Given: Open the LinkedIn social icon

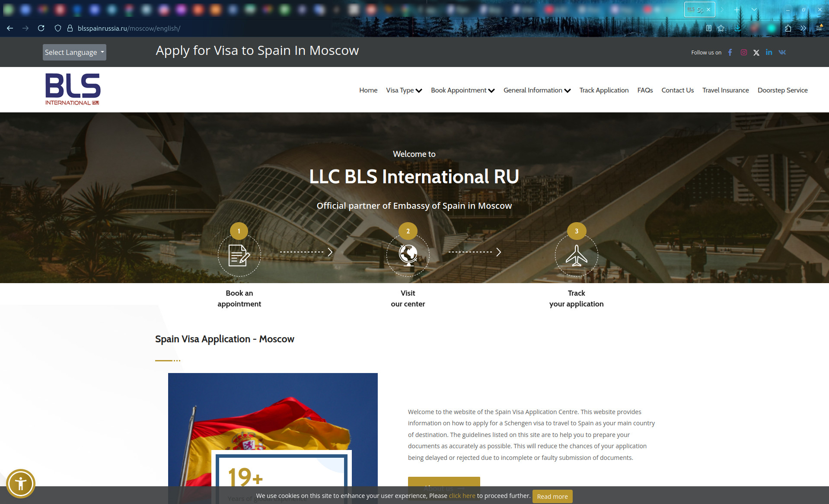Looking at the screenshot, I should 769,52.
